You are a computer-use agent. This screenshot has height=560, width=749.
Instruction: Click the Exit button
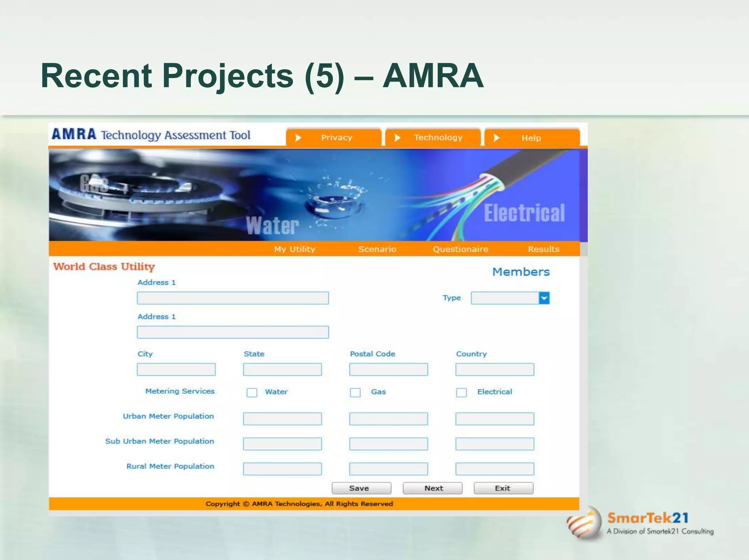[x=503, y=488]
